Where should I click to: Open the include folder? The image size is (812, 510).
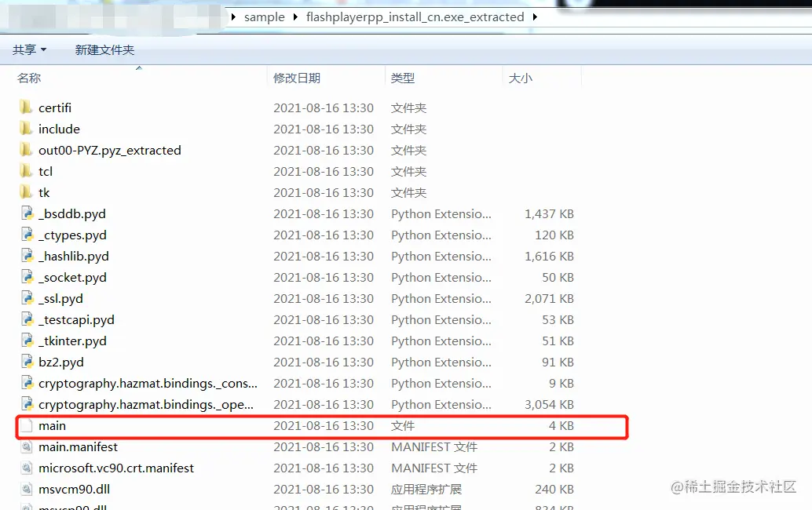[59, 129]
